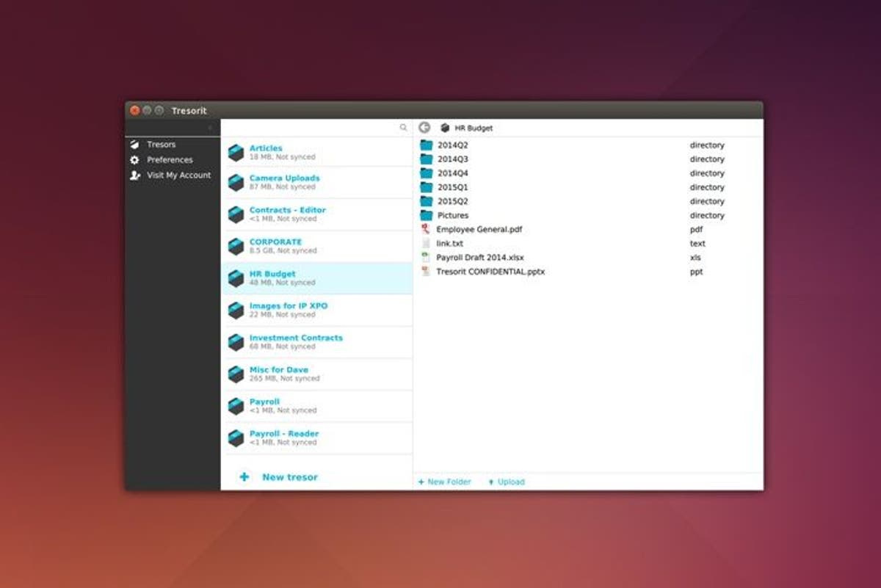Viewport: 881px width, 588px height.
Task: Click the Investment Contracts cube icon
Action: click(236, 342)
